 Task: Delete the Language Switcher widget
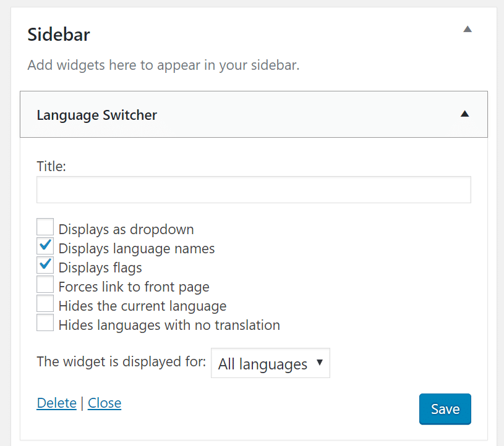56,403
